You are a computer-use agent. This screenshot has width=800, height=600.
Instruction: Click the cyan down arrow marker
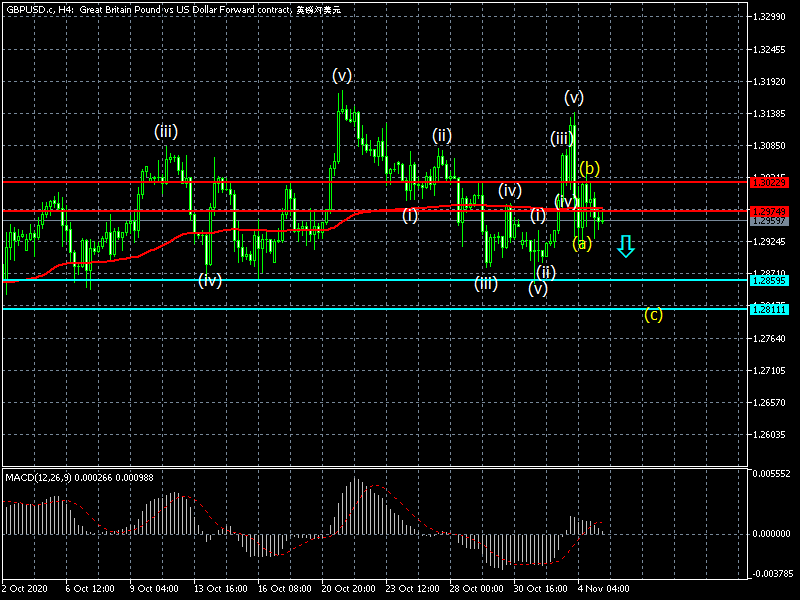click(625, 246)
